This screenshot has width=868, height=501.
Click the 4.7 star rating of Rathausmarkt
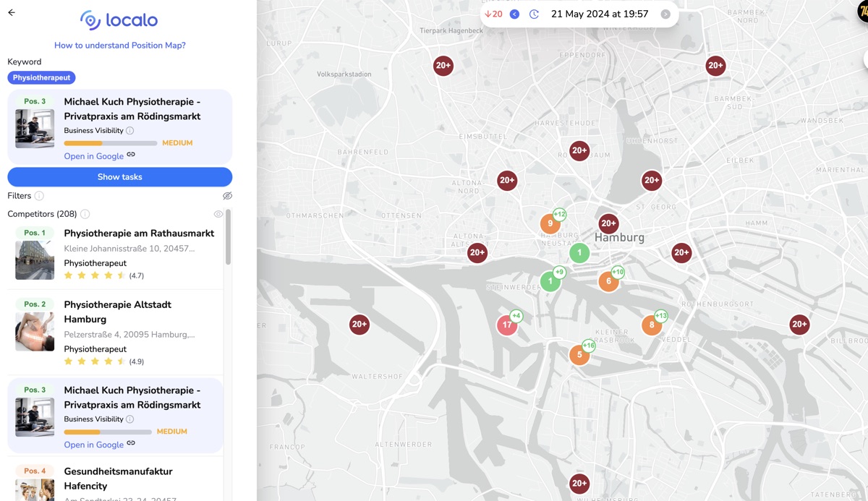pos(104,275)
